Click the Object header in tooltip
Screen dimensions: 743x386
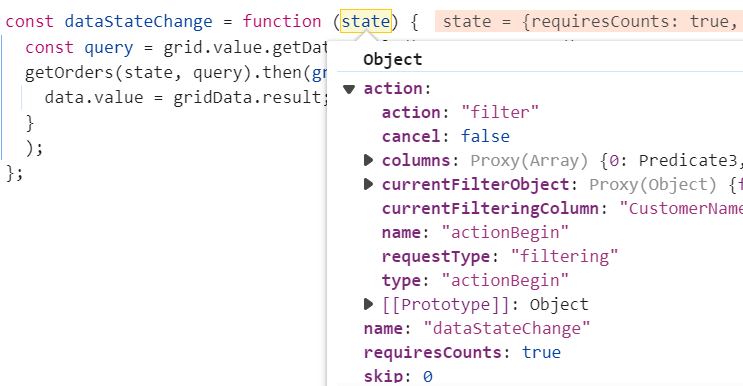tap(392, 60)
